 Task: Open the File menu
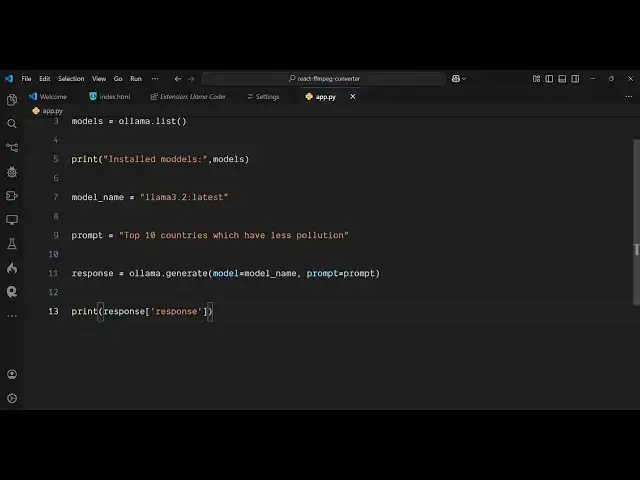[27, 78]
